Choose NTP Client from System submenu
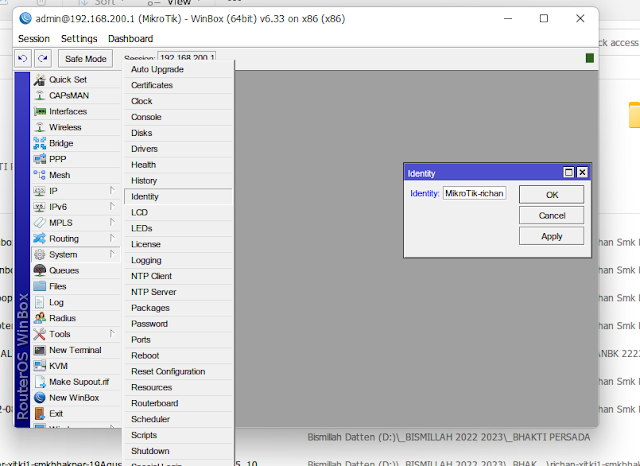Image resolution: width=640 pixels, height=466 pixels. [x=178, y=276]
